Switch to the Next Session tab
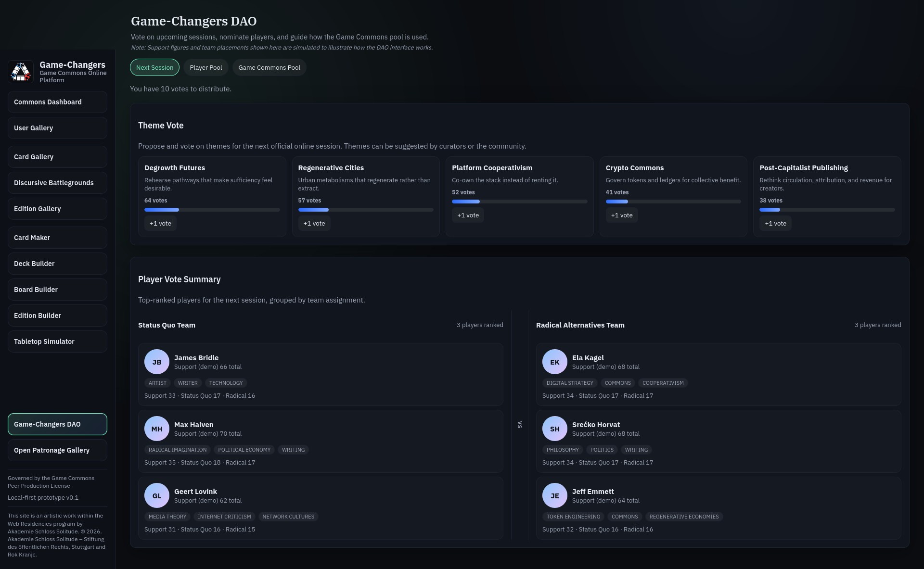 pyautogui.click(x=154, y=67)
